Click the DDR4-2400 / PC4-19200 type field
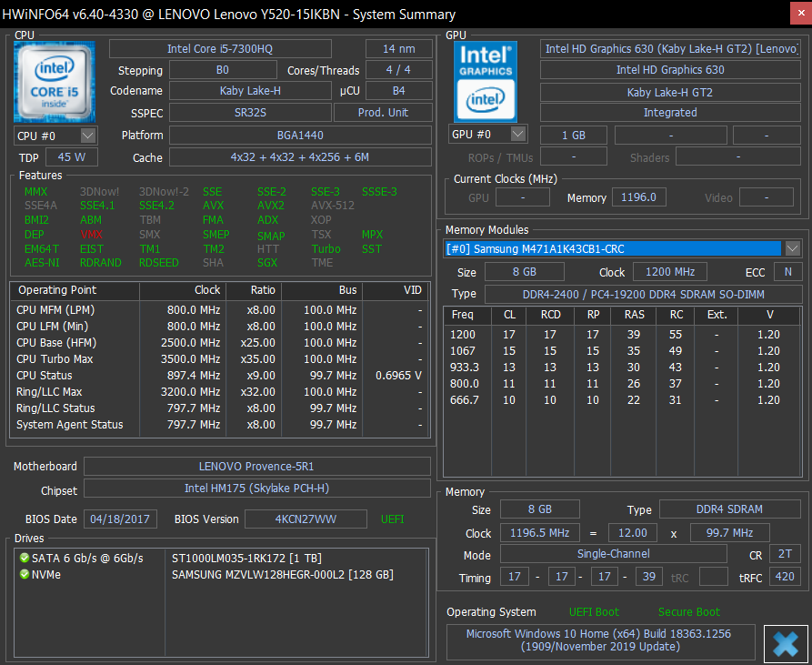Image resolution: width=812 pixels, height=665 pixels. 643,294
